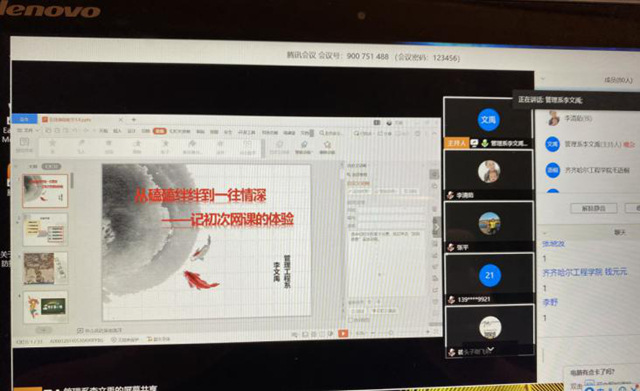Select the second slide thumbnail
Viewport: 640px width, 391px height.
(x=45, y=230)
